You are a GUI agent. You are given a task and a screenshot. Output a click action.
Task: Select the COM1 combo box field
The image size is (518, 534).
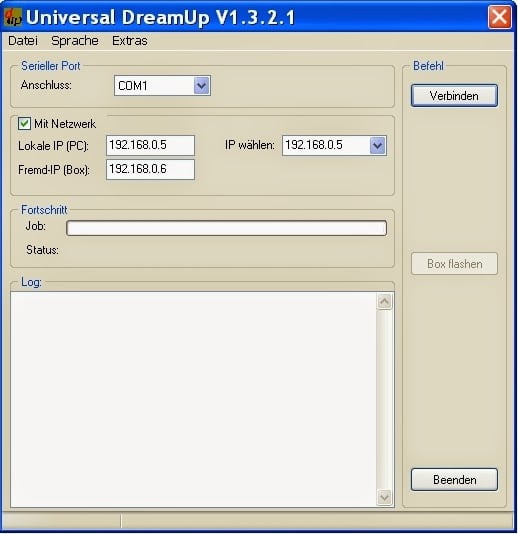[x=162, y=85]
